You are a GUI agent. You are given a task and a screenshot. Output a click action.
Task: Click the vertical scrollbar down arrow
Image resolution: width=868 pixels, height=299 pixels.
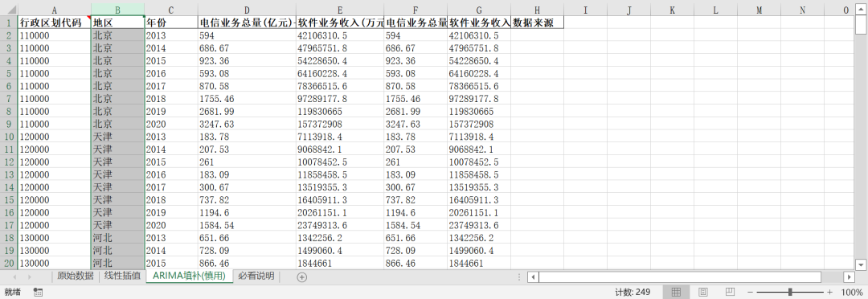click(x=862, y=264)
